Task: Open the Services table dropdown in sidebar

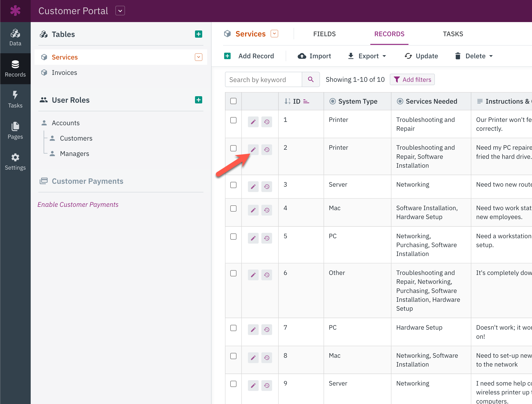Action: point(198,57)
